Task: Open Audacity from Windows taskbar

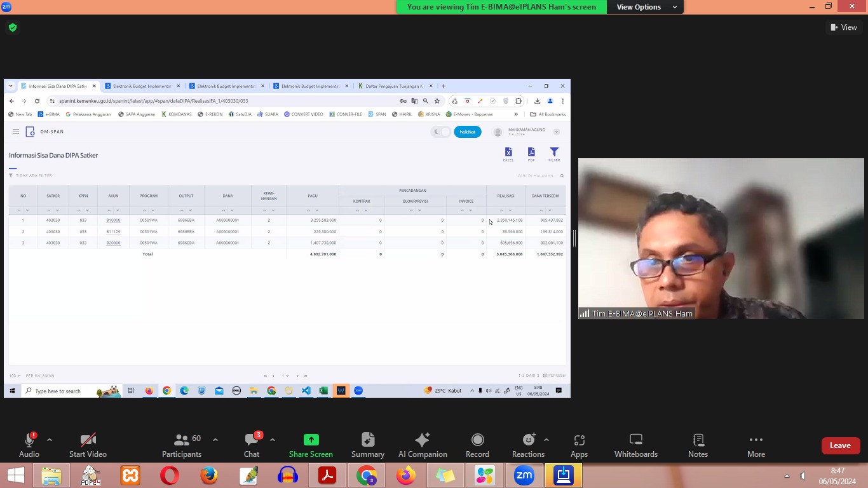Action: click(x=288, y=475)
